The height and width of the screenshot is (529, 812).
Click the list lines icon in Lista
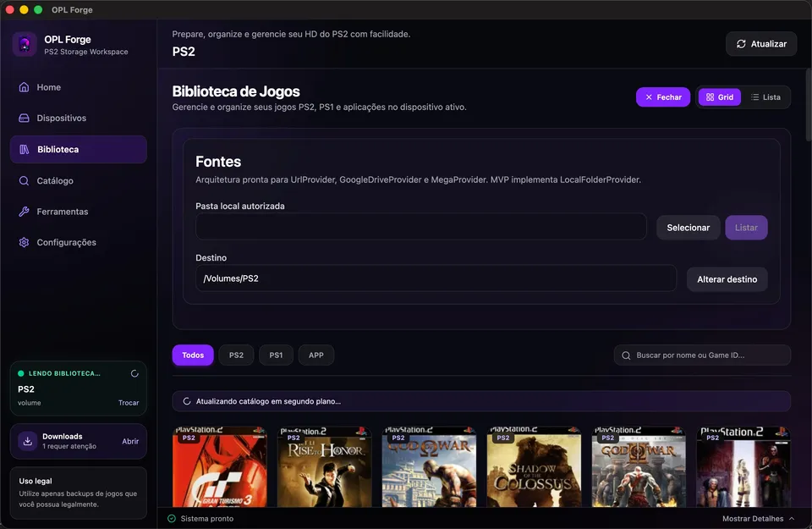(755, 96)
